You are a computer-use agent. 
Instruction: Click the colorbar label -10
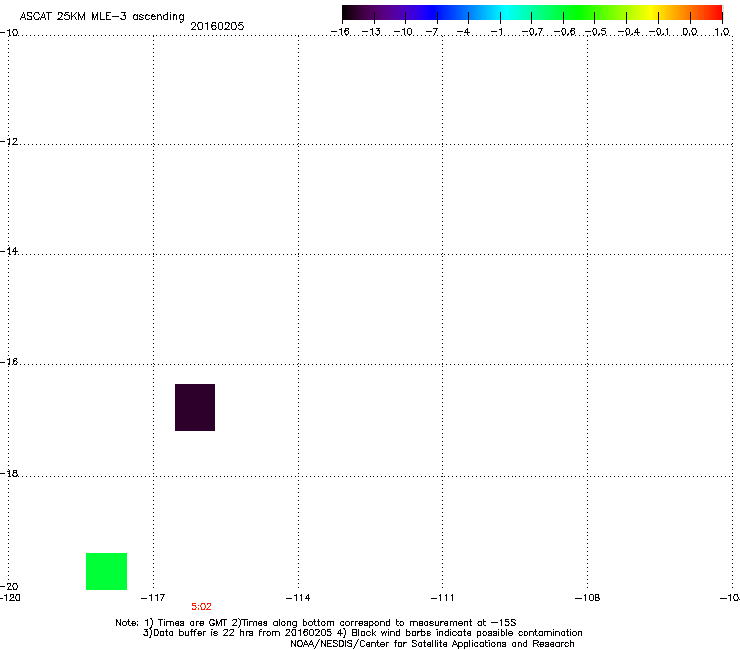(403, 32)
